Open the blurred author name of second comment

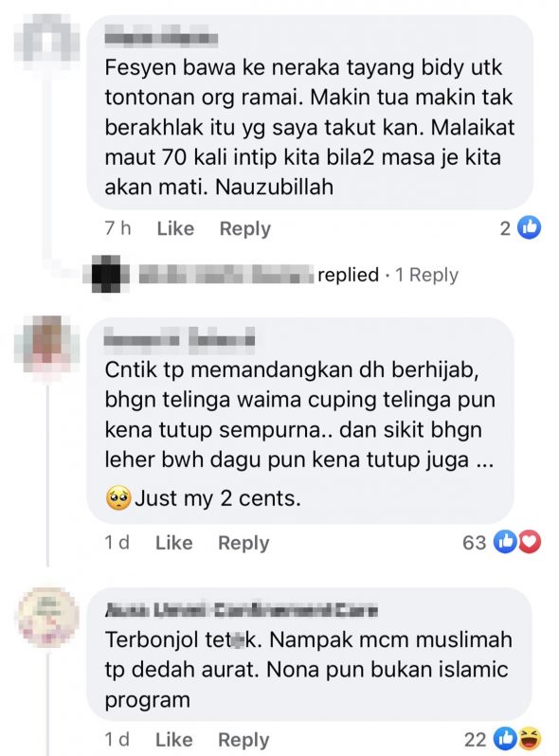[179, 338]
